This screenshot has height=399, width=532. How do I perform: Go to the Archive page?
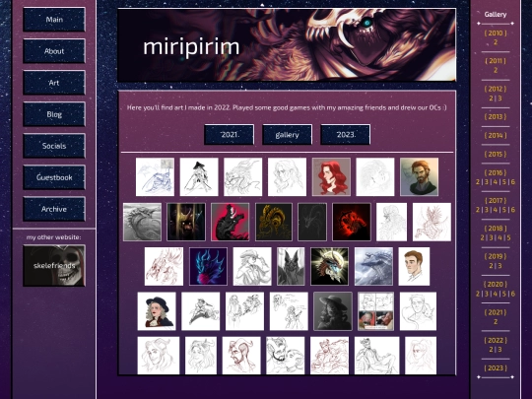(x=54, y=209)
